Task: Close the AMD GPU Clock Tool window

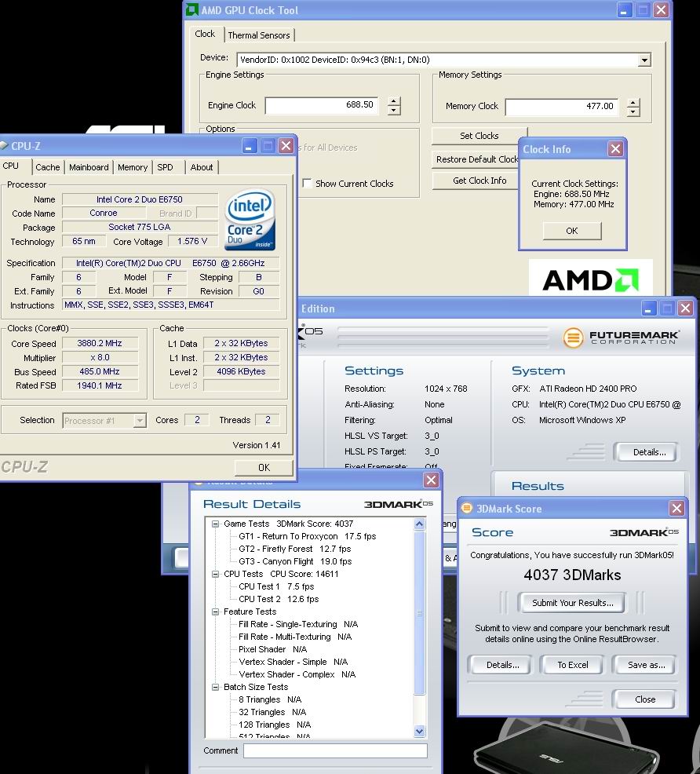Action: (661, 10)
